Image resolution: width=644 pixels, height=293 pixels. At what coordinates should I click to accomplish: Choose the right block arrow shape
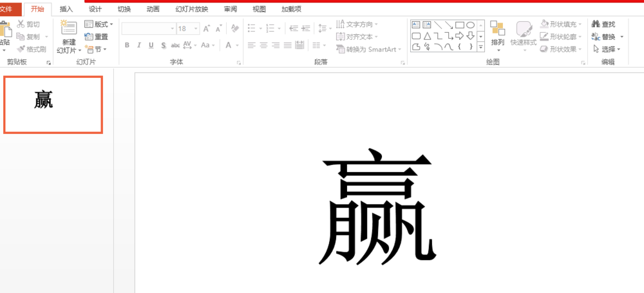pos(460,36)
